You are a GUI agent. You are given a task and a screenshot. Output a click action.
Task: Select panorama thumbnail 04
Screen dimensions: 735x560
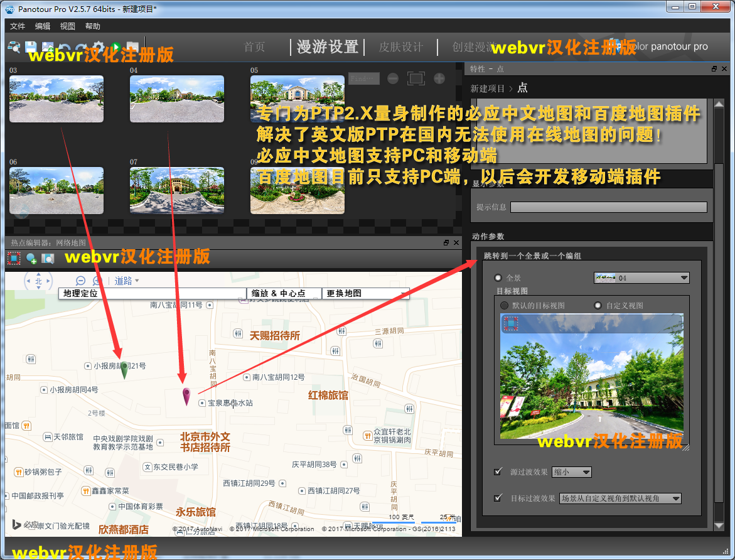(x=177, y=99)
